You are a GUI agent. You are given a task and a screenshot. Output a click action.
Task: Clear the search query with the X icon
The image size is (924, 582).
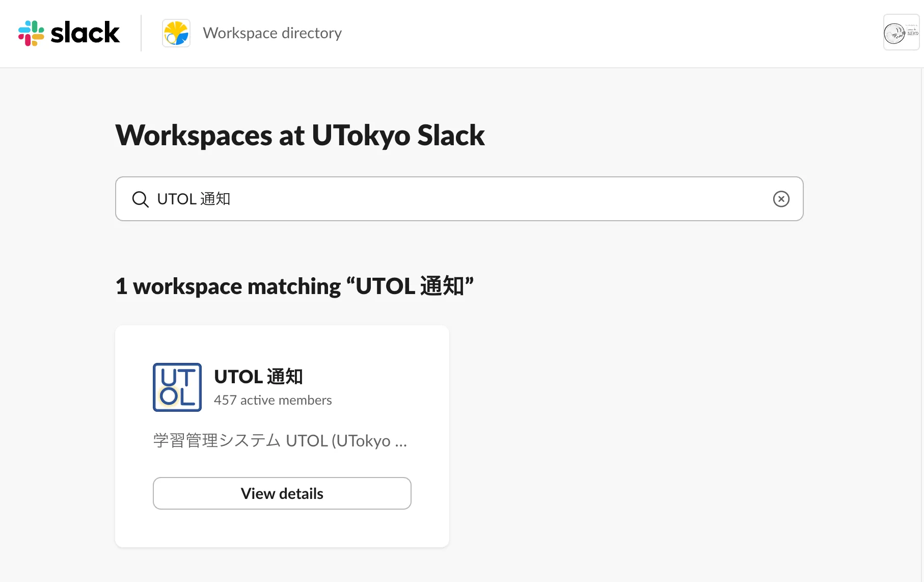(781, 199)
